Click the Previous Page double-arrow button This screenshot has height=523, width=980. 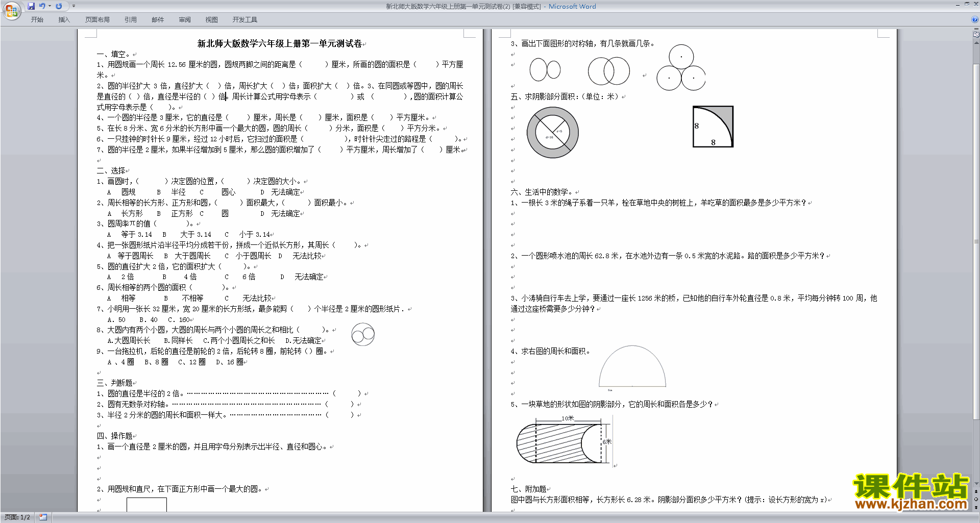pyautogui.click(x=976, y=492)
